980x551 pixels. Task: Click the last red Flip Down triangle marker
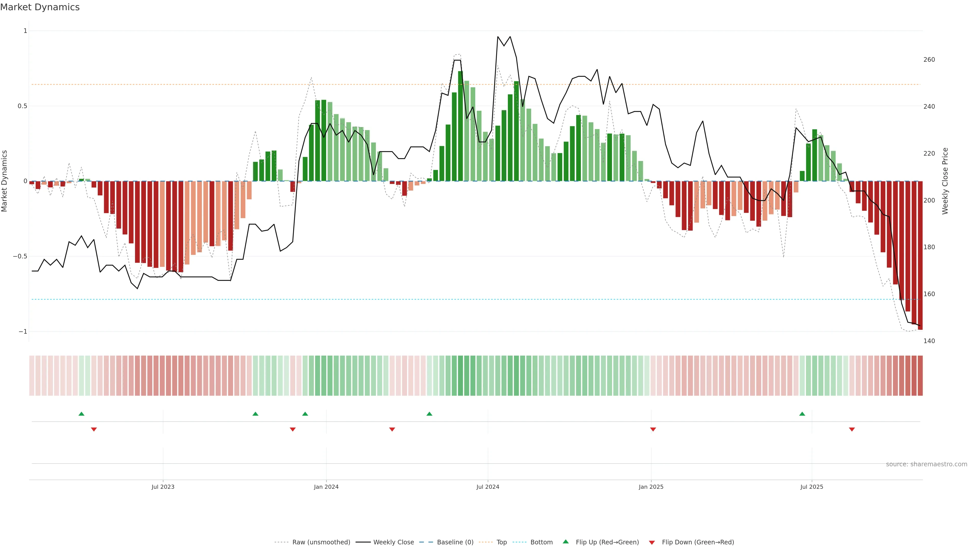click(852, 429)
